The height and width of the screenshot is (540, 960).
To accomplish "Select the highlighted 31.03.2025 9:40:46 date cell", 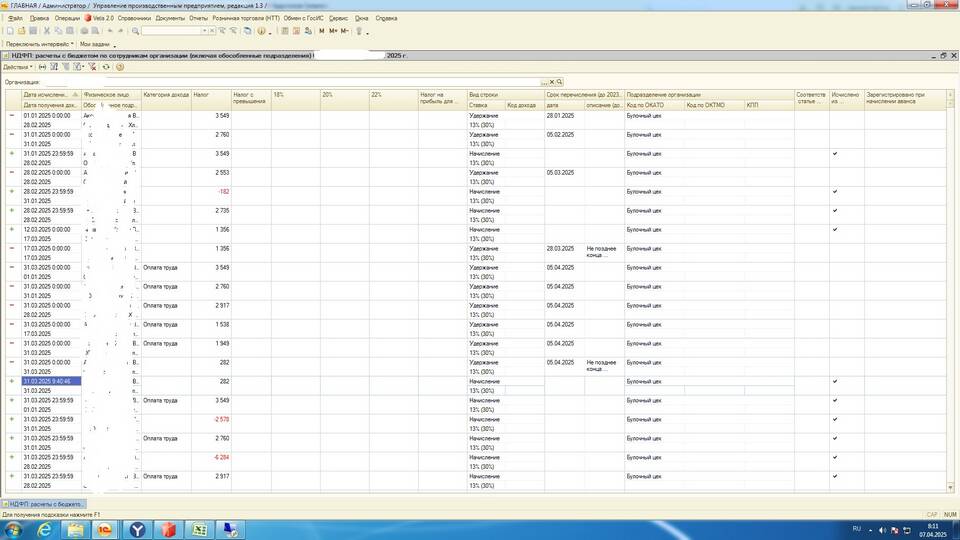I will click(x=51, y=381).
